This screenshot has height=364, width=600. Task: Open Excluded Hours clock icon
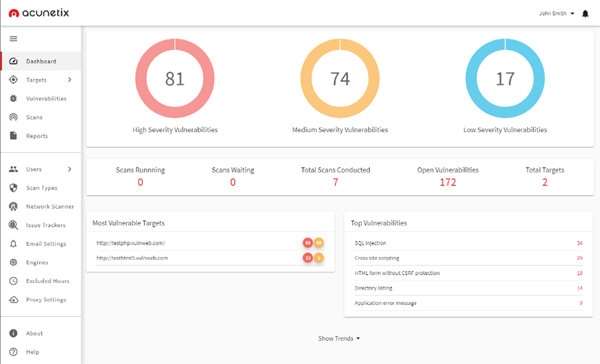13,281
